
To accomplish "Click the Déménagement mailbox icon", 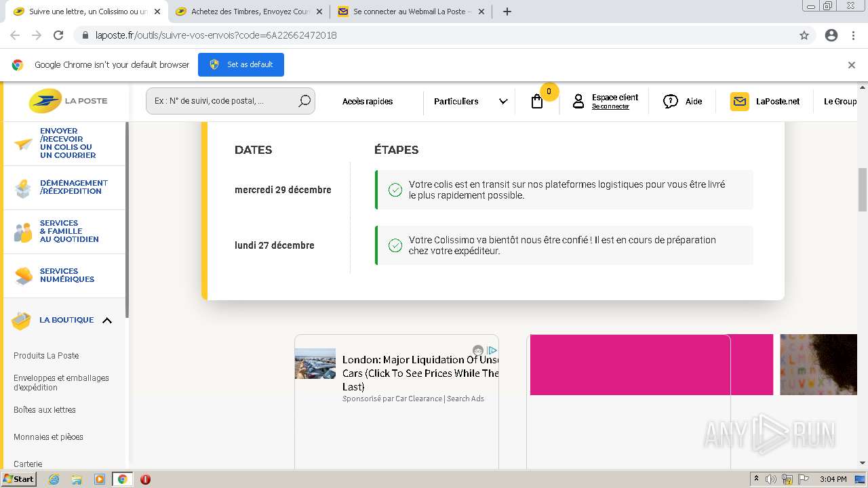I will pyautogui.click(x=23, y=188).
